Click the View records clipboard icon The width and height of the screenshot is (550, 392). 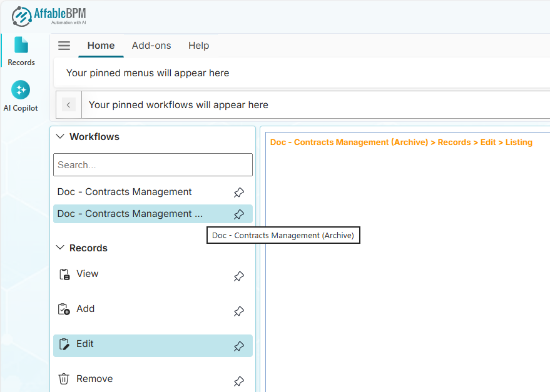click(64, 274)
